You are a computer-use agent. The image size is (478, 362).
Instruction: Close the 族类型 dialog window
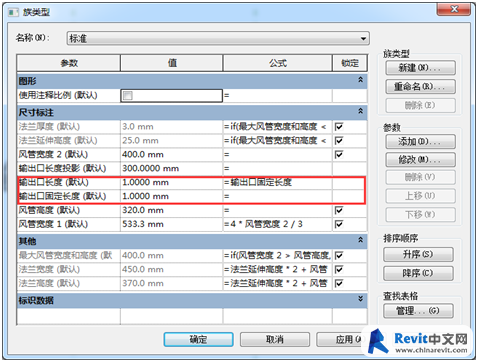(x=454, y=9)
